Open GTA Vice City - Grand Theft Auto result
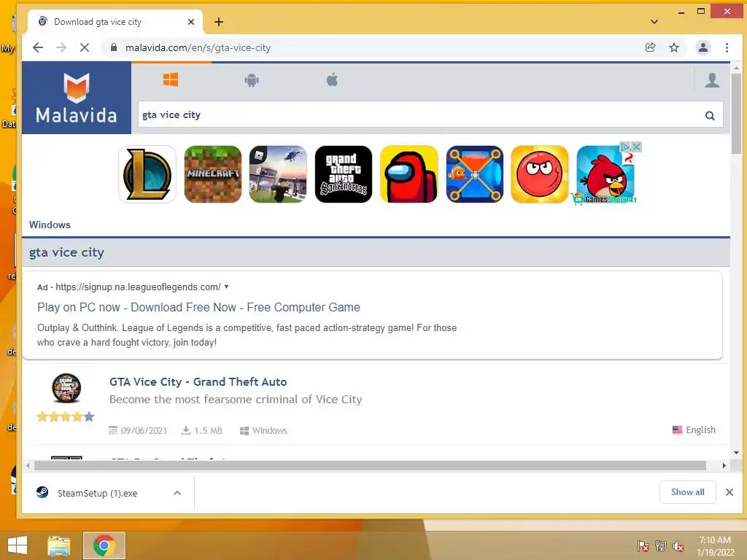The height and width of the screenshot is (560, 747). (198, 382)
